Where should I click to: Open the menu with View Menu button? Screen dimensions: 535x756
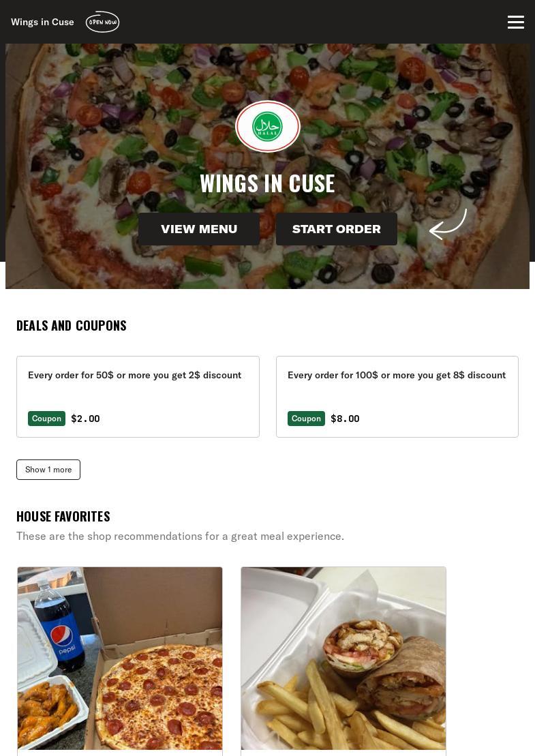click(199, 229)
